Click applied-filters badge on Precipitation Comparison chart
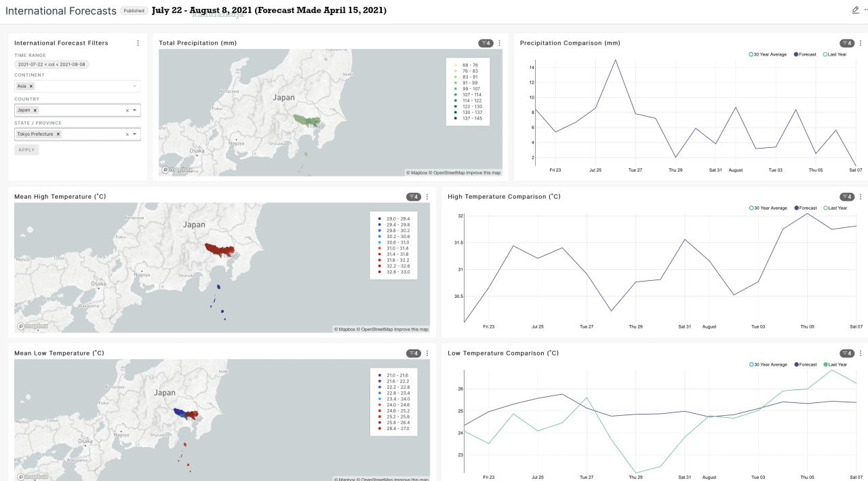This screenshot has height=481, width=868. tap(847, 43)
